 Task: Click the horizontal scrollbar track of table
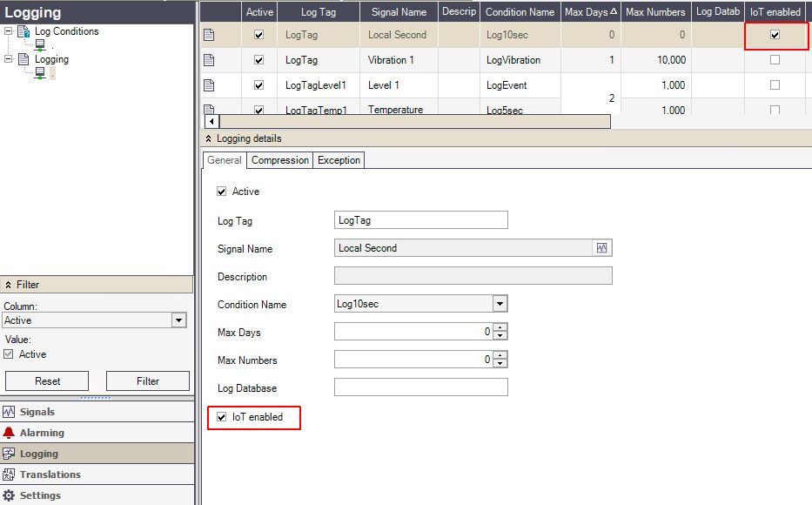tap(415, 122)
